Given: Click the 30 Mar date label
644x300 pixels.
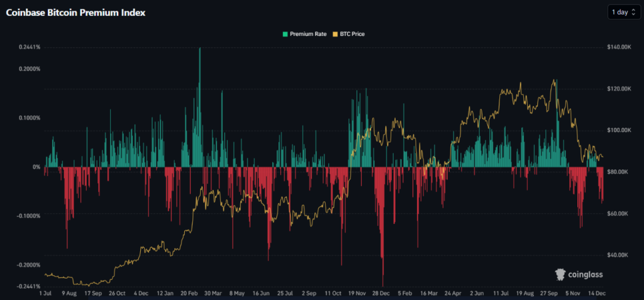Looking at the screenshot, I should [x=213, y=294].
